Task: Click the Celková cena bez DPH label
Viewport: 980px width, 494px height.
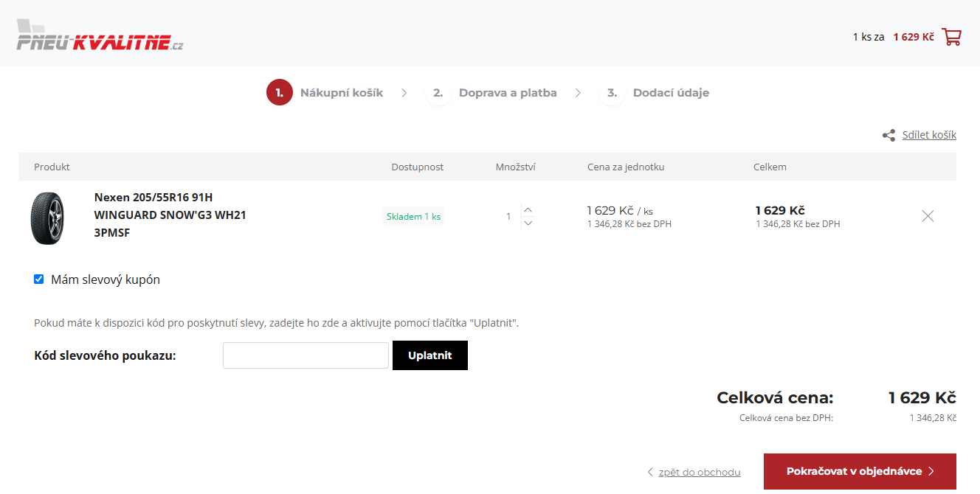Action: point(786,418)
